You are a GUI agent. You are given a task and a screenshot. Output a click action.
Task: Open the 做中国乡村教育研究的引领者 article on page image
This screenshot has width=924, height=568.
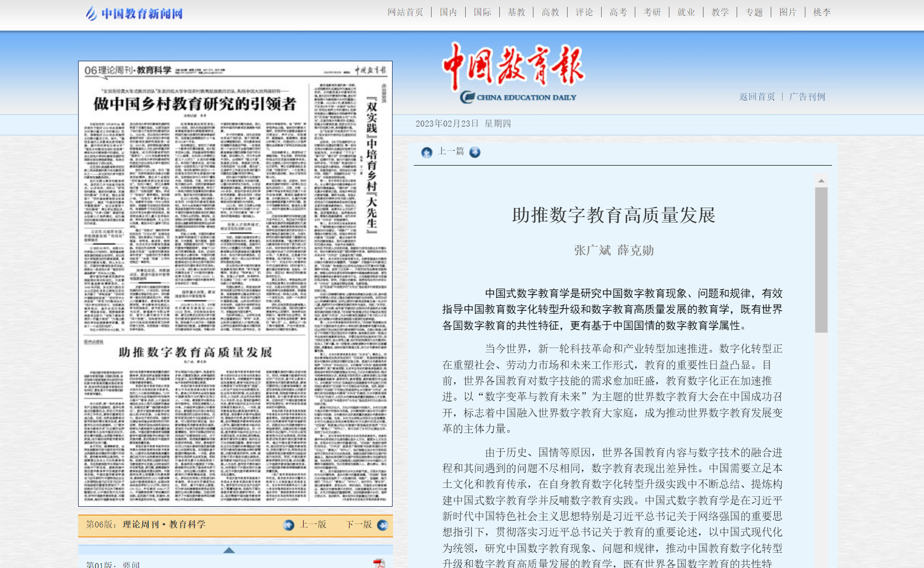tap(195, 104)
